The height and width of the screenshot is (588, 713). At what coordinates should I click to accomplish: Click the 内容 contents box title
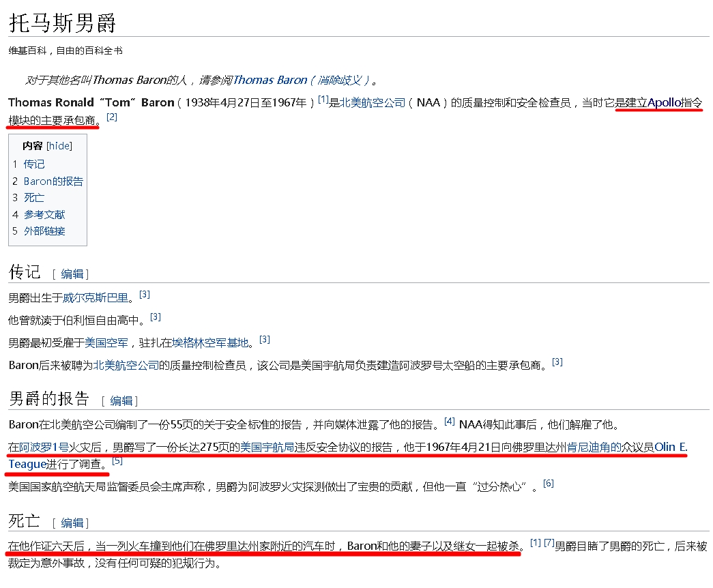tap(32, 146)
